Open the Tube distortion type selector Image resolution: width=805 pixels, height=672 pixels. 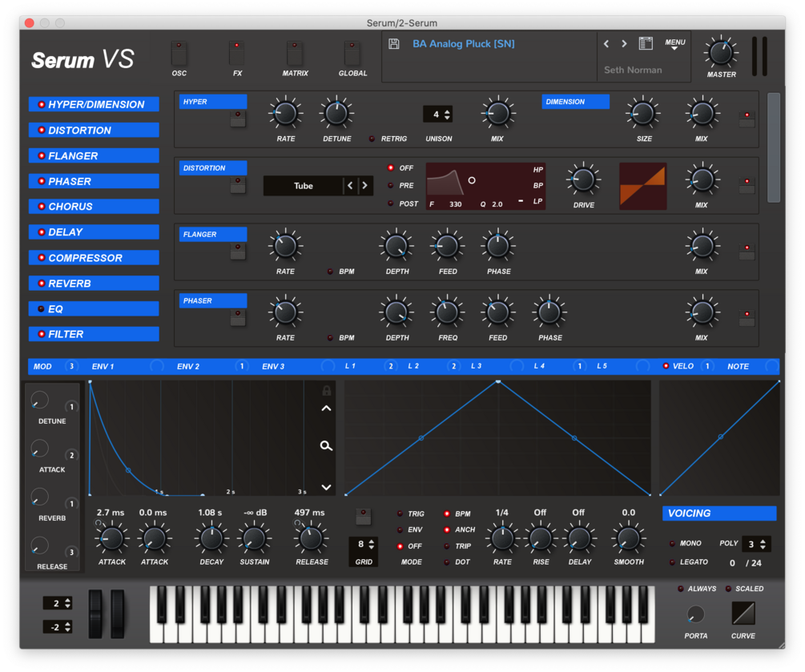point(304,185)
